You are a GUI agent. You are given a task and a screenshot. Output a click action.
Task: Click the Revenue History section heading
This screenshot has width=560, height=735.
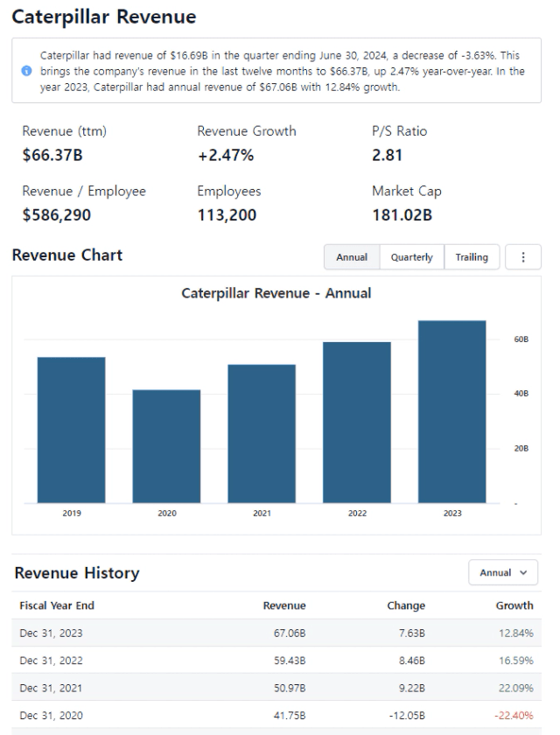pyautogui.click(x=77, y=573)
